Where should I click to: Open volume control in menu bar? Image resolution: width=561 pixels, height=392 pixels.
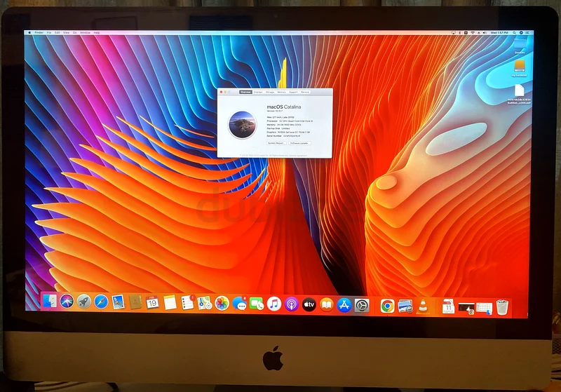[485, 32]
